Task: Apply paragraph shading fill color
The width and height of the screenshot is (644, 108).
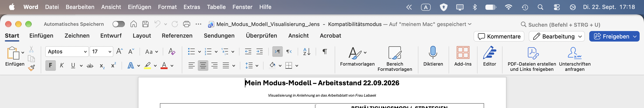Action: (272, 66)
